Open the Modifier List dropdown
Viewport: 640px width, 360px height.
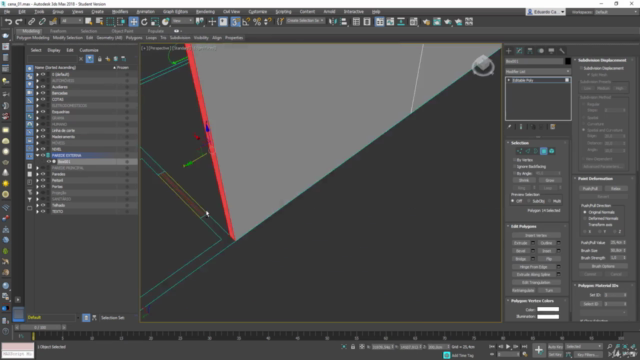538,71
